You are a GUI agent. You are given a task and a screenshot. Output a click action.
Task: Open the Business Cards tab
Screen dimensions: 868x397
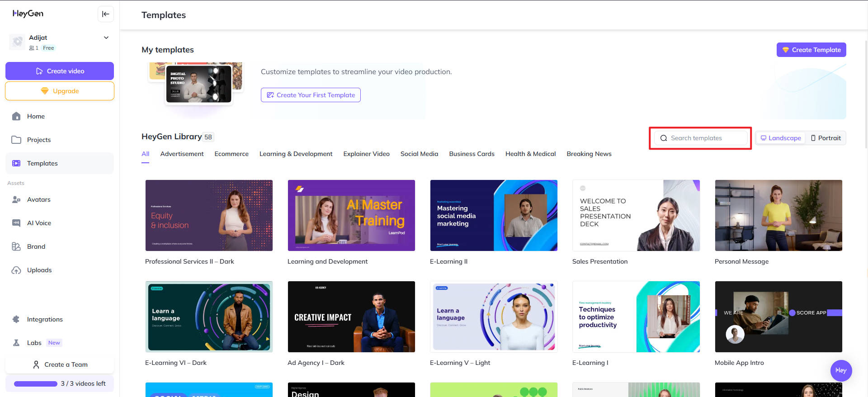pos(472,154)
